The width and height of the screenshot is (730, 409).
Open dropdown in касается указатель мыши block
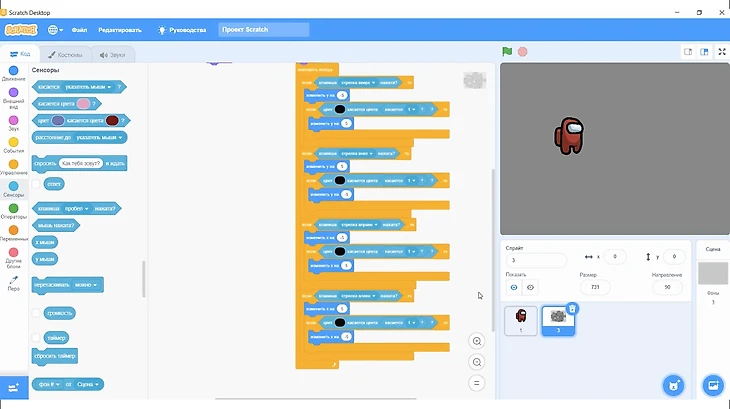tap(88, 87)
